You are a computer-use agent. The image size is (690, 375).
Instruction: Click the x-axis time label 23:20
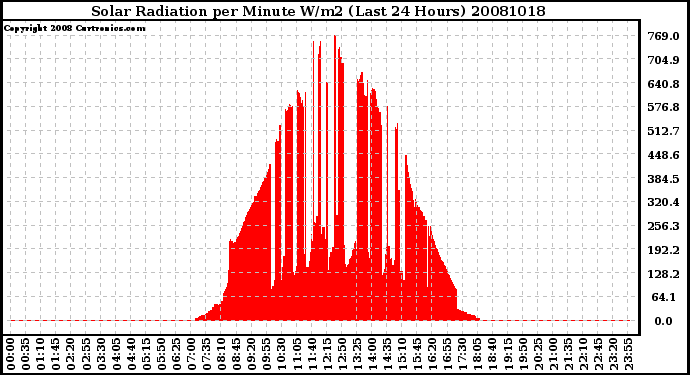[x=613, y=354]
